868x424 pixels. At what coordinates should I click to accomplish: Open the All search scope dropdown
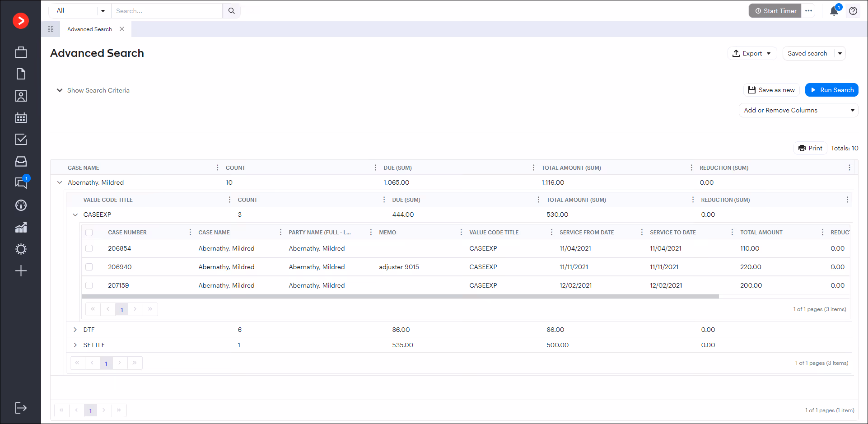pyautogui.click(x=80, y=11)
